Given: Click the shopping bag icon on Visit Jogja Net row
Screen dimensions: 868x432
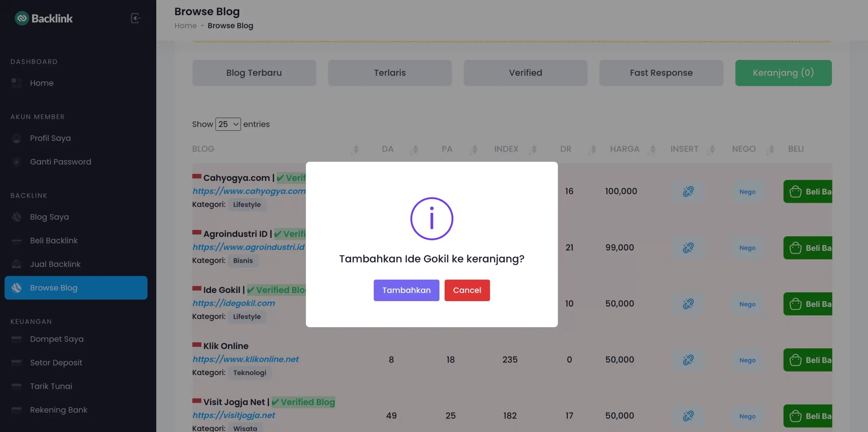Looking at the screenshot, I should click(795, 416).
